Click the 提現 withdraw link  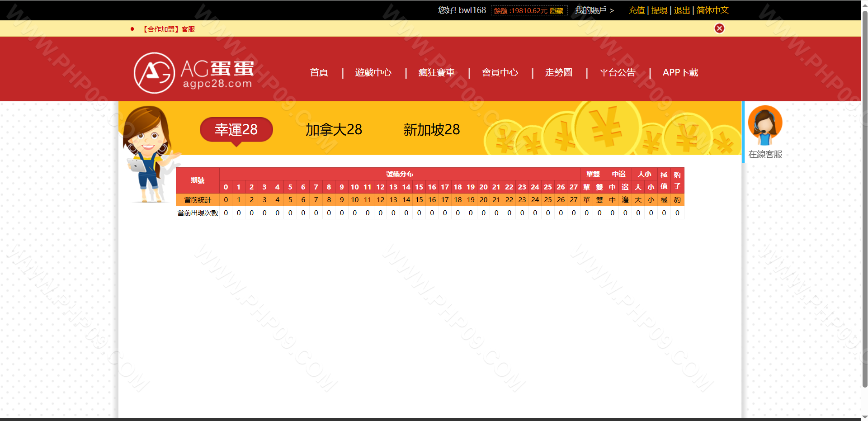click(x=659, y=10)
